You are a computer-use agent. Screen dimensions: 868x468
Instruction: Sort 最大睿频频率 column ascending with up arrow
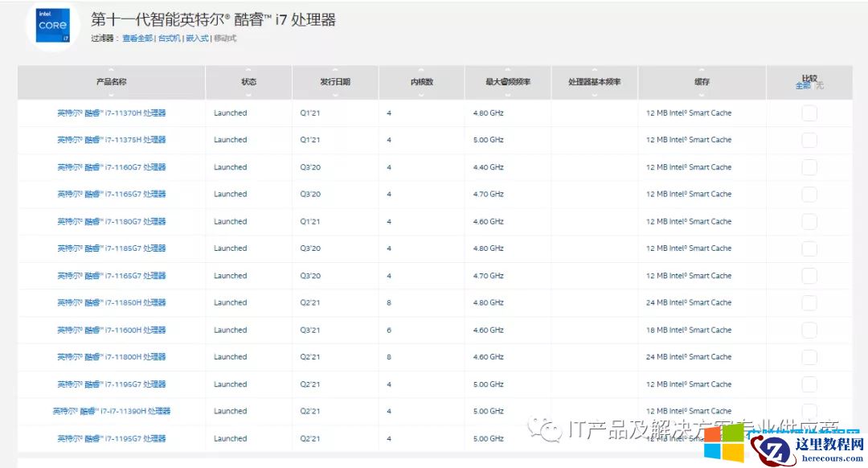pyautogui.click(x=508, y=70)
